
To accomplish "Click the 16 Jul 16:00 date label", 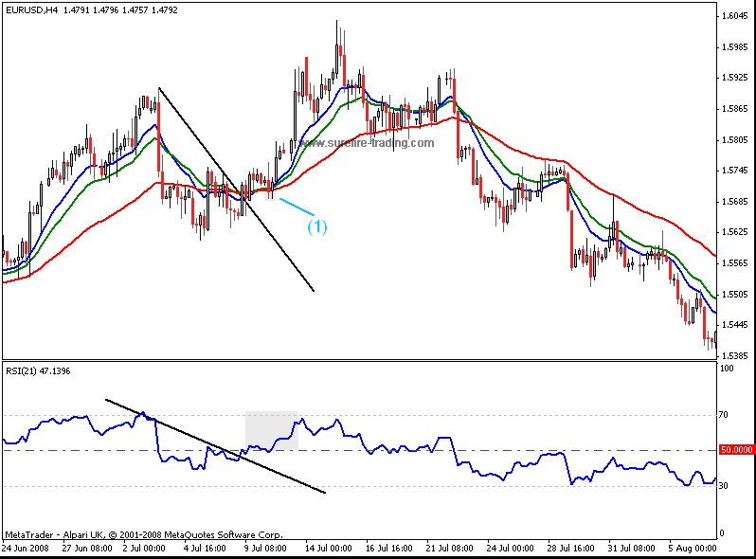I will [x=389, y=549].
